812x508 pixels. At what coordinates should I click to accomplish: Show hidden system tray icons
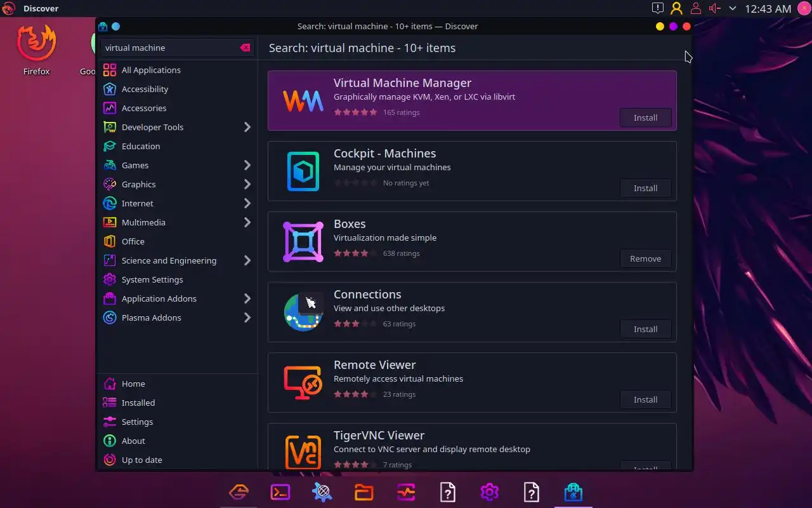click(x=733, y=8)
